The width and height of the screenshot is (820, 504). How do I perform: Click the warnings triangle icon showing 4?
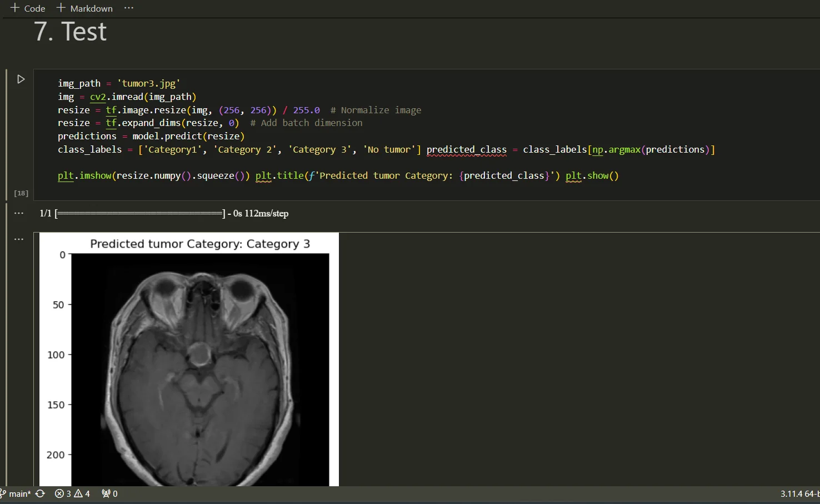[82, 493]
